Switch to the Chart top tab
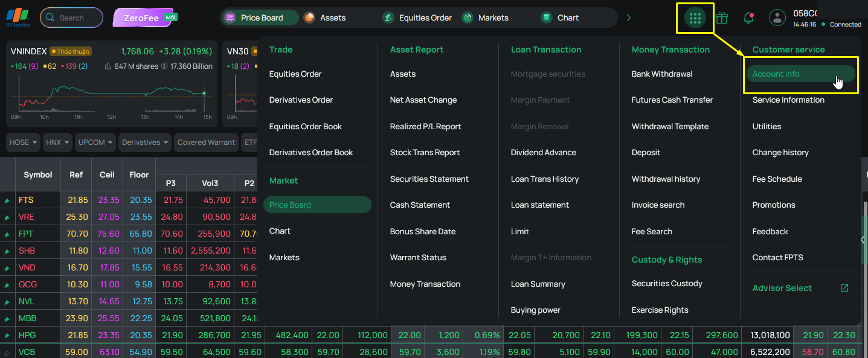Screen dimensions: 868x358 [x=560, y=18]
